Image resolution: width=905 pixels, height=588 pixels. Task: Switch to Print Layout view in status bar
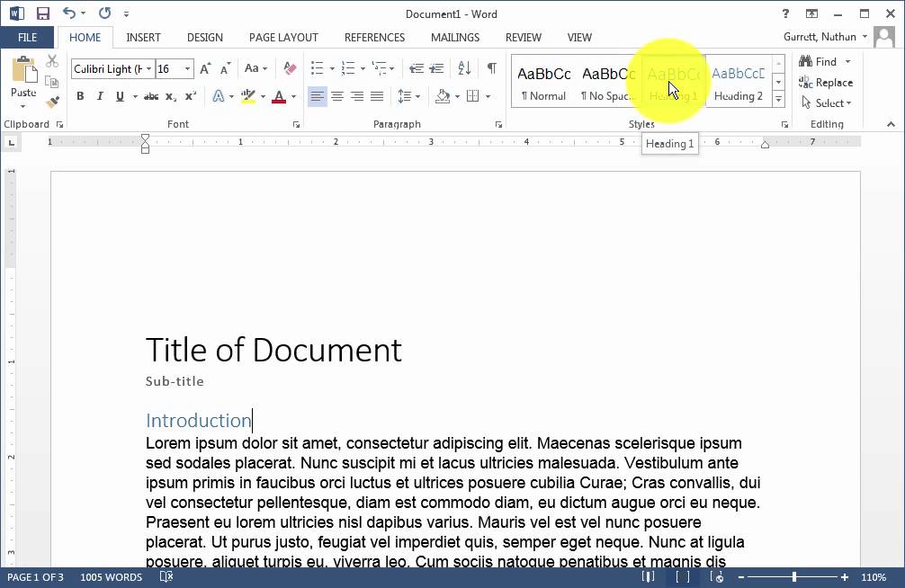[x=682, y=576]
